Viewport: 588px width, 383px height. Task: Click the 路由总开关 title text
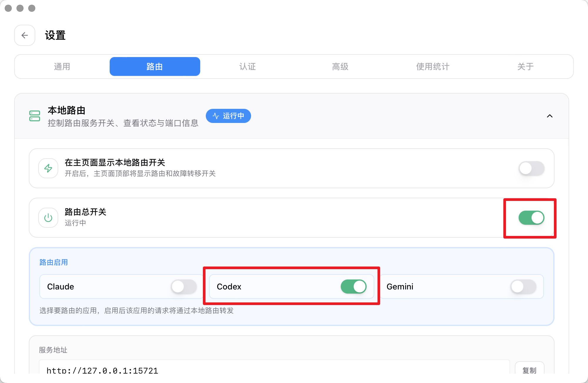(85, 212)
